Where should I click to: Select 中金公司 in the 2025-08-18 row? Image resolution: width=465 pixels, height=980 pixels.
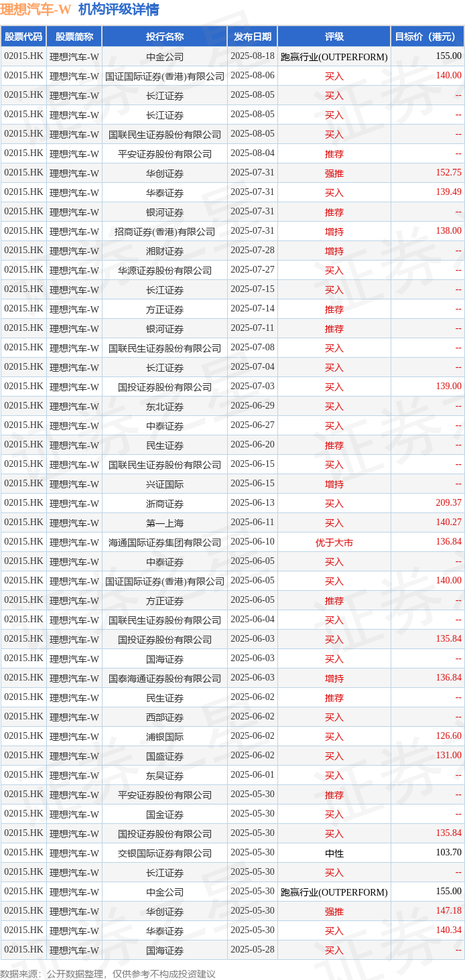pos(165,57)
